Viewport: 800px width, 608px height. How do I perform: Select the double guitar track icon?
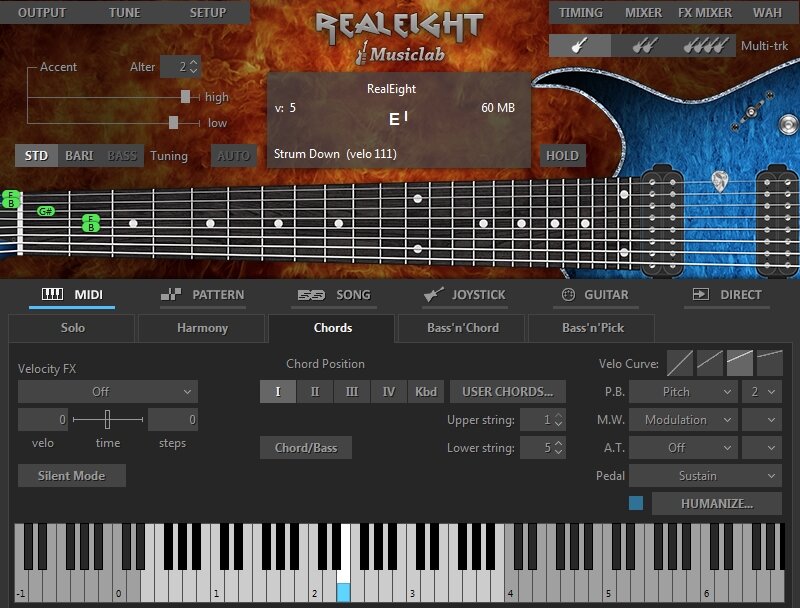click(x=644, y=46)
